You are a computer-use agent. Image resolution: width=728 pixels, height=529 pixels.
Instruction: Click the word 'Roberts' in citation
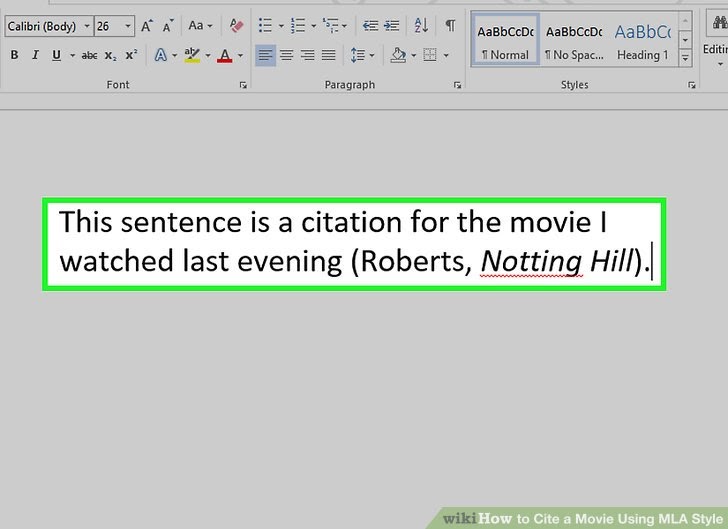[x=412, y=261]
